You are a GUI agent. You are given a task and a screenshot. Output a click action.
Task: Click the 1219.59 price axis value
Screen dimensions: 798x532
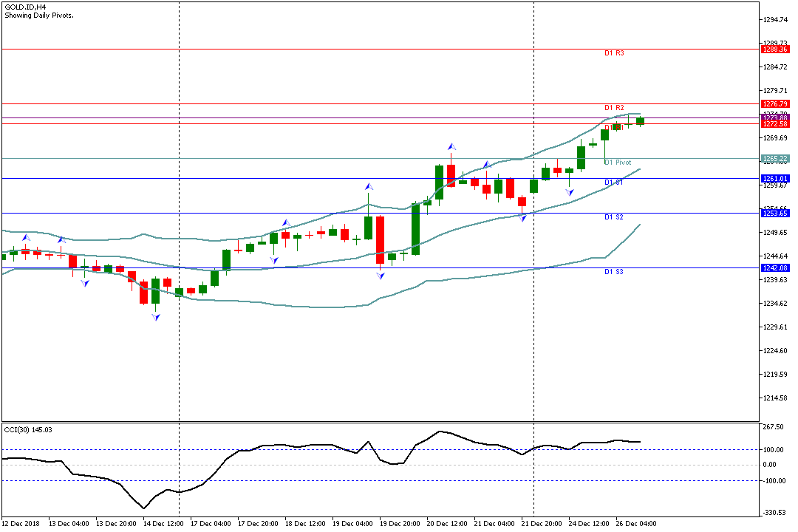[x=776, y=374]
